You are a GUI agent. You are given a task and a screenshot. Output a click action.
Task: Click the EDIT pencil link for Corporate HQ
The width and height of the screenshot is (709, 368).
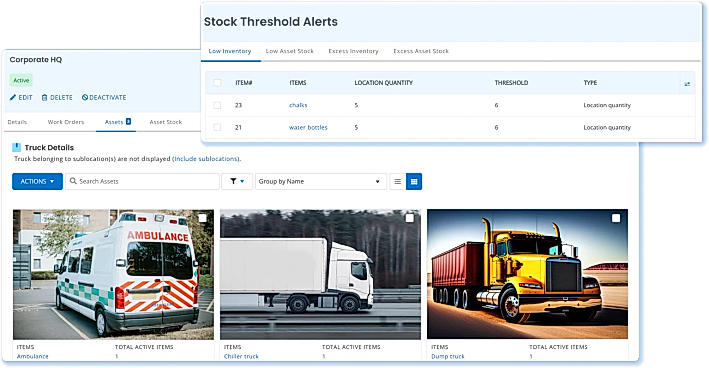click(21, 97)
